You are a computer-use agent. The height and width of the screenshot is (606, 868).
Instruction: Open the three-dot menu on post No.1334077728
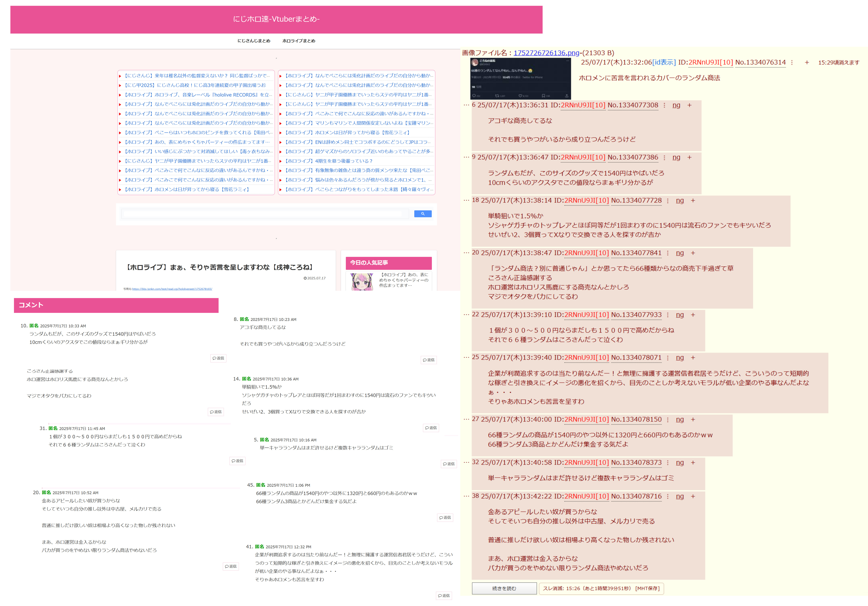[x=668, y=201]
